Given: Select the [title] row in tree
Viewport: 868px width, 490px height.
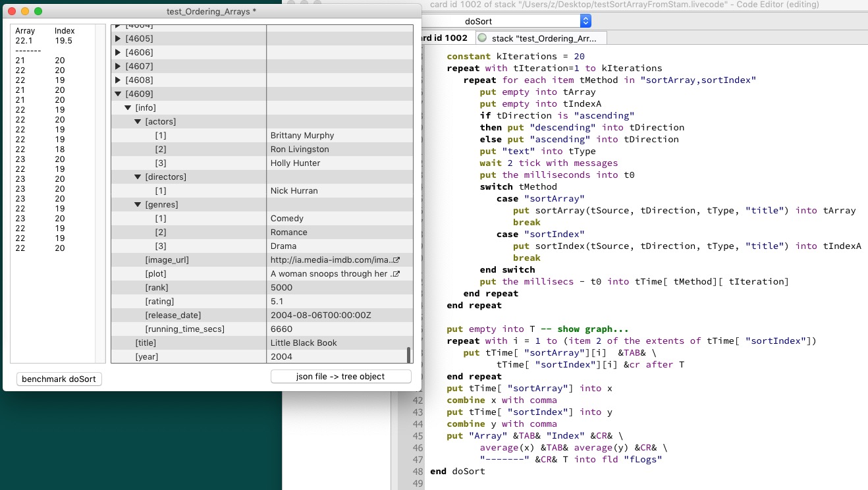Looking at the screenshot, I should coord(146,342).
